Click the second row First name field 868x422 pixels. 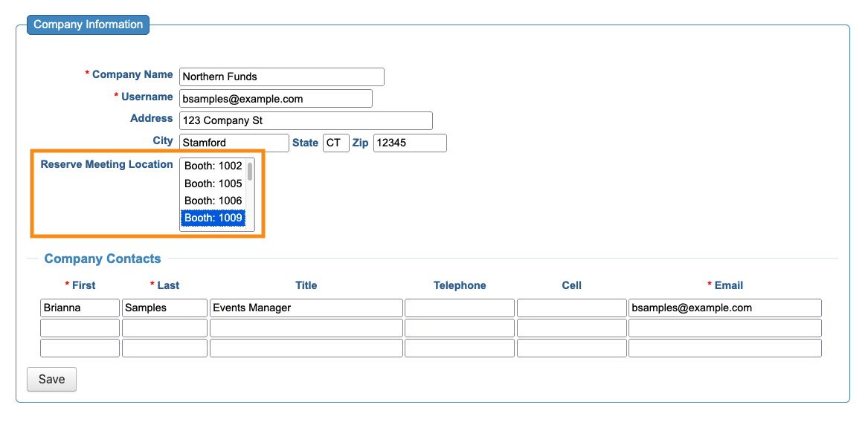coord(80,328)
